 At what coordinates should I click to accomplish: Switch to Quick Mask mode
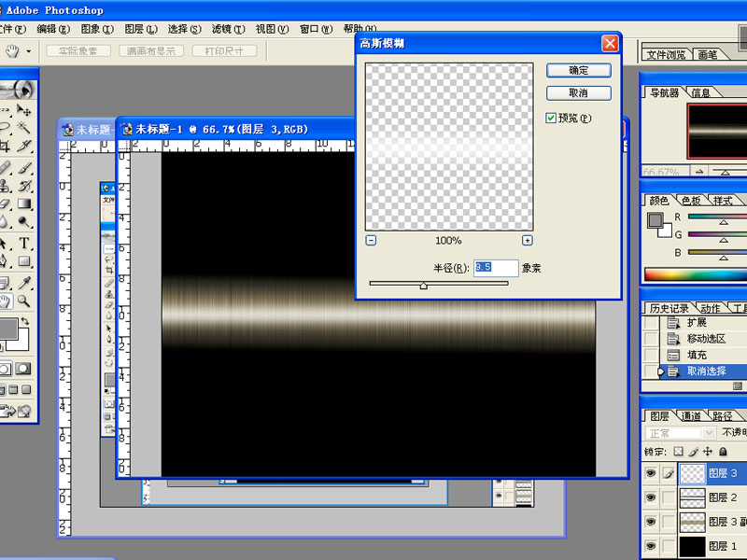22,369
